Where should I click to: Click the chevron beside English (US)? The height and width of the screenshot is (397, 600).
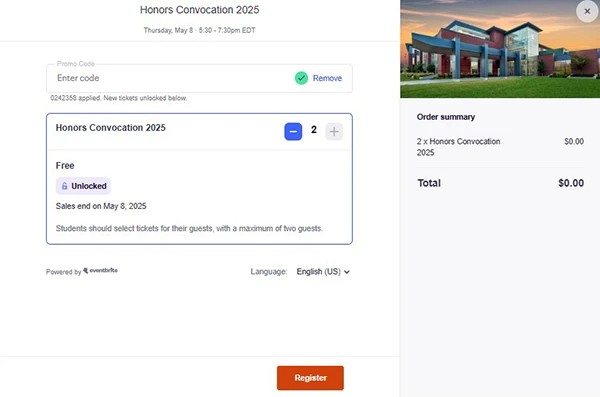point(347,272)
